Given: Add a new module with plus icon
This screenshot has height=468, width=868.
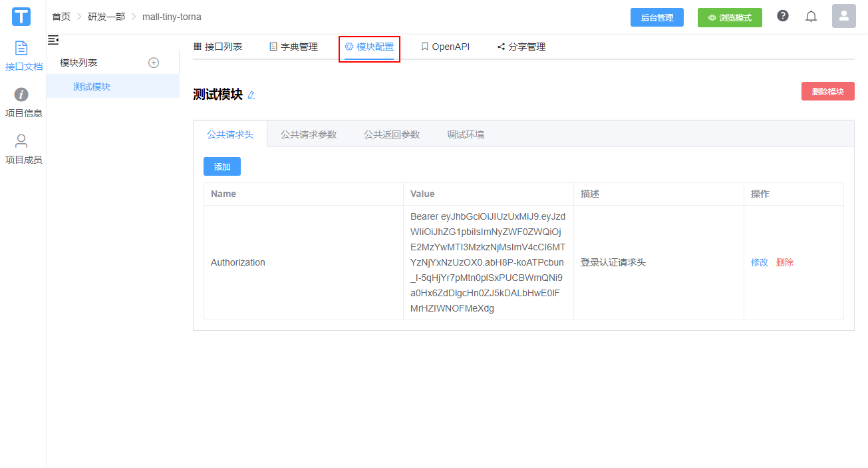Looking at the screenshot, I should click(x=154, y=63).
